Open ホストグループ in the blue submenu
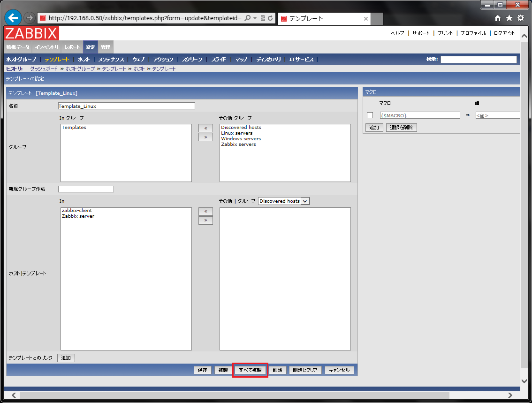Image resolution: width=532 pixels, height=403 pixels. (x=21, y=60)
